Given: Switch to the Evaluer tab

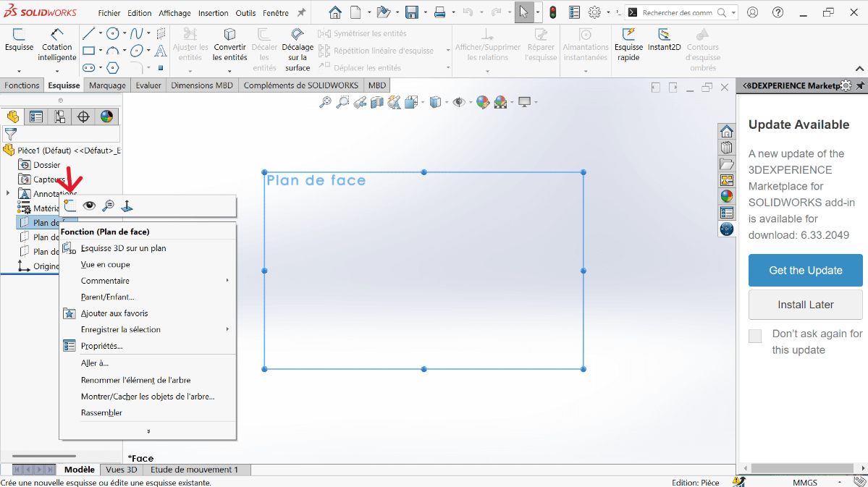Looking at the screenshot, I should click(148, 85).
